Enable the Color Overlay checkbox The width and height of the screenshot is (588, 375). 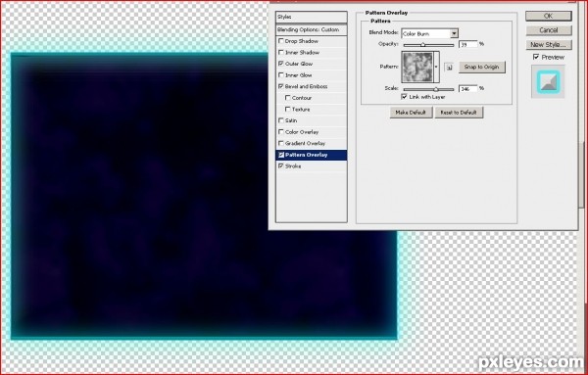coord(281,132)
